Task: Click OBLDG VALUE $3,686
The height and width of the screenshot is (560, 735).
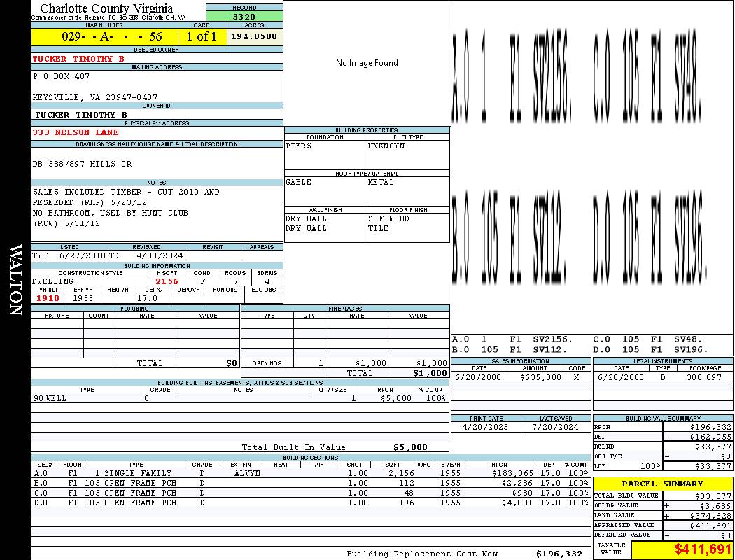Action: tap(715, 506)
